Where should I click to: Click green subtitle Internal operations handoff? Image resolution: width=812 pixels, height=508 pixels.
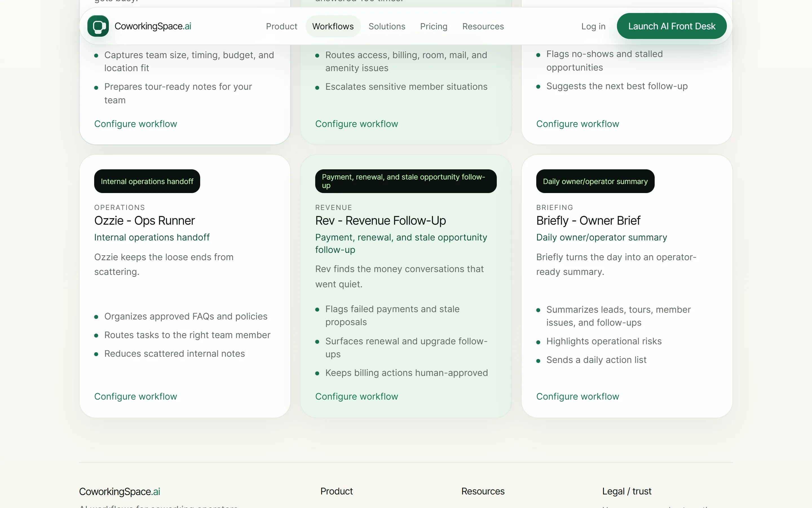pos(152,238)
